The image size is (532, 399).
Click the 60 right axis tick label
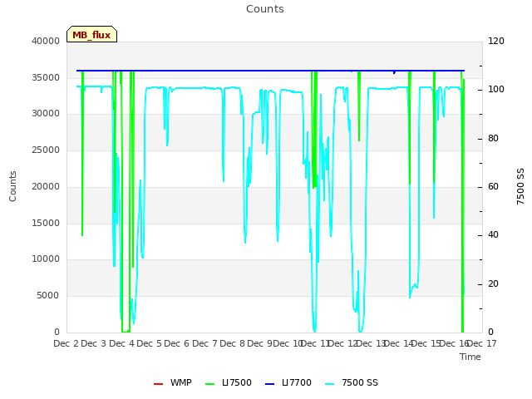[493, 186]
